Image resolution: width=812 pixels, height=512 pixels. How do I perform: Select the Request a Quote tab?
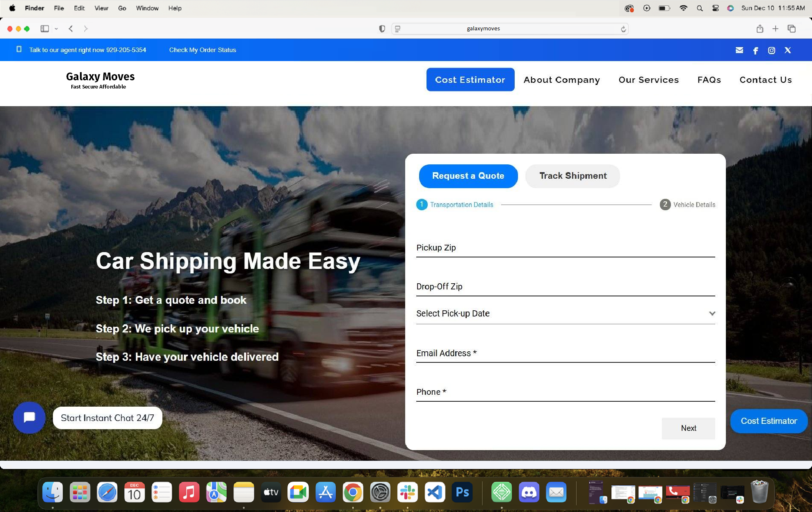[468, 176]
